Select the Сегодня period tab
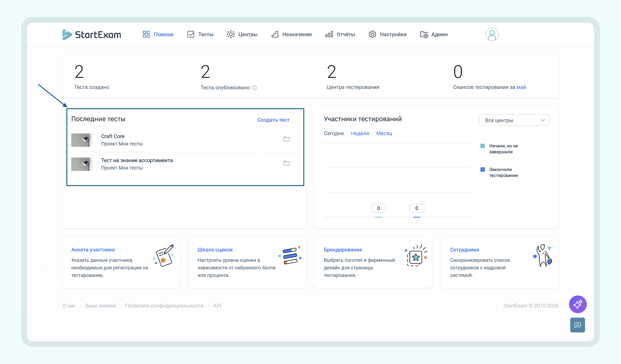The width and height of the screenshot is (621, 364). pos(334,133)
